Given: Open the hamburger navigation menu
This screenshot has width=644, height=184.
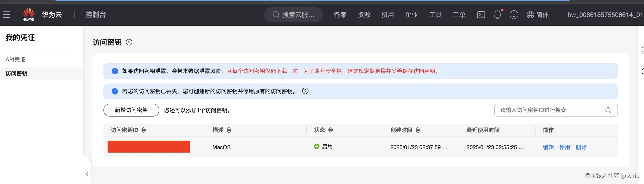Looking at the screenshot, I should [6, 14].
